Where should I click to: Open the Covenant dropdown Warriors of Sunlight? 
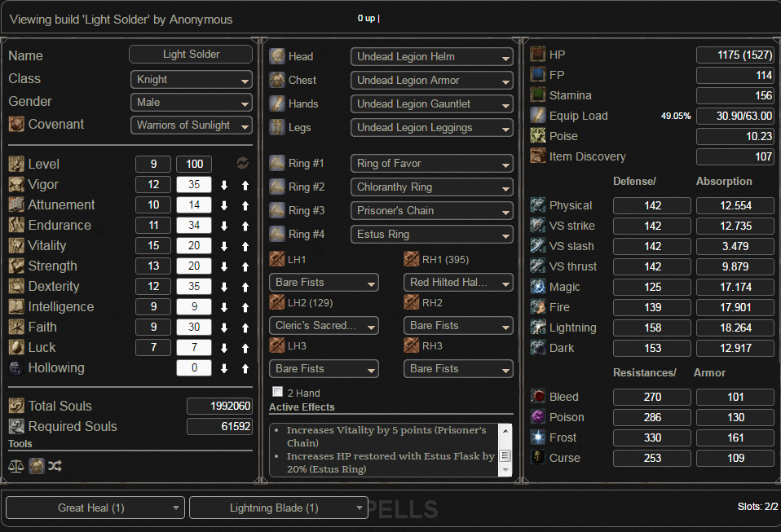pyautogui.click(x=192, y=125)
